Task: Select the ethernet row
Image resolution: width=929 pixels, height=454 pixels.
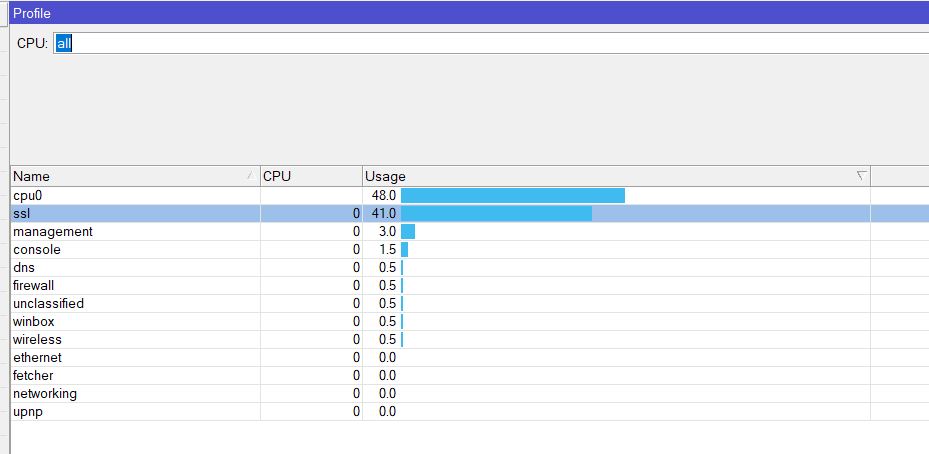Action: click(470, 357)
